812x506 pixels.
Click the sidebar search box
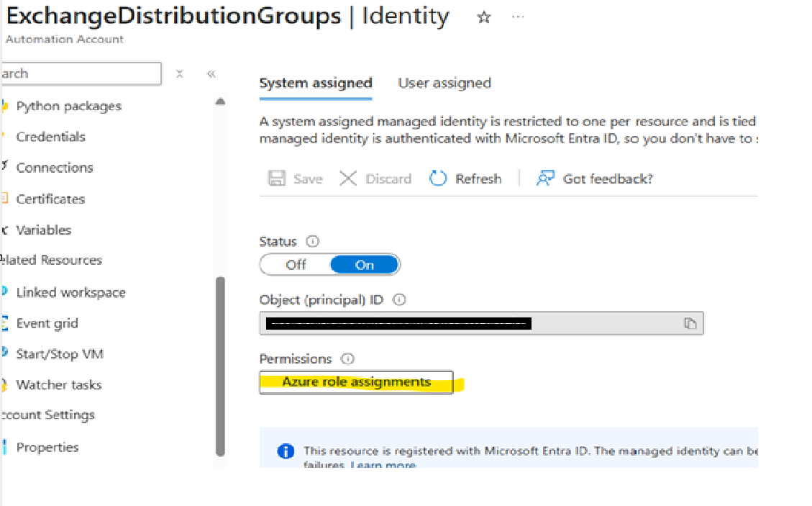point(81,73)
